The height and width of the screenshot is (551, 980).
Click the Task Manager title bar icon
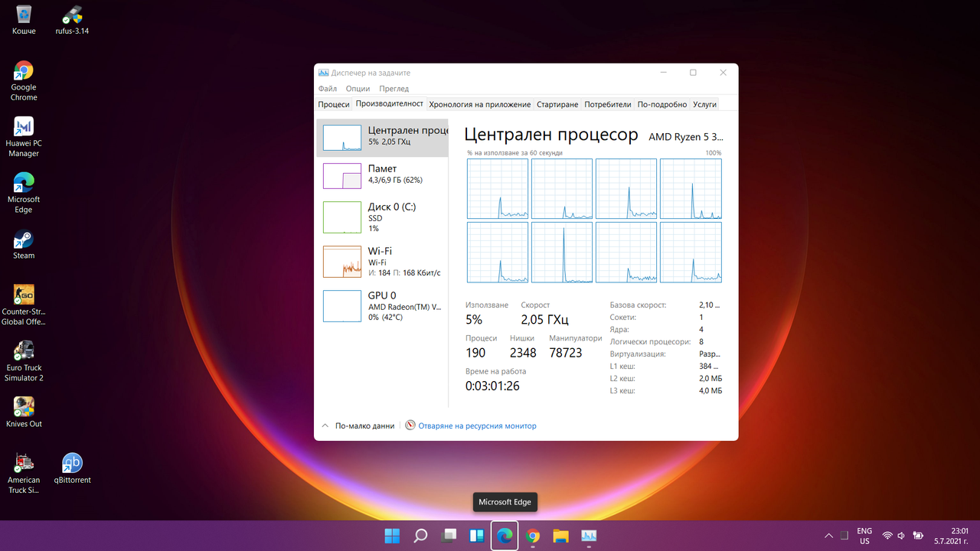click(324, 73)
